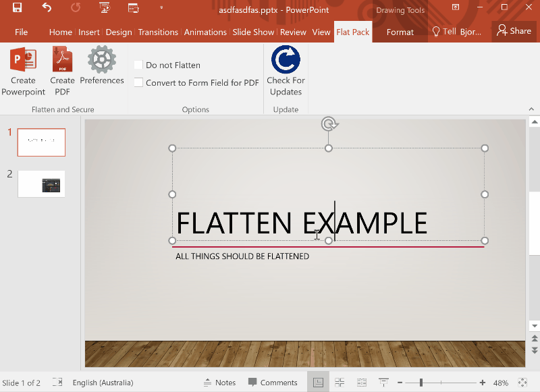Open Flat Pack Preferences
This screenshot has width=540, height=392.
pyautogui.click(x=101, y=70)
